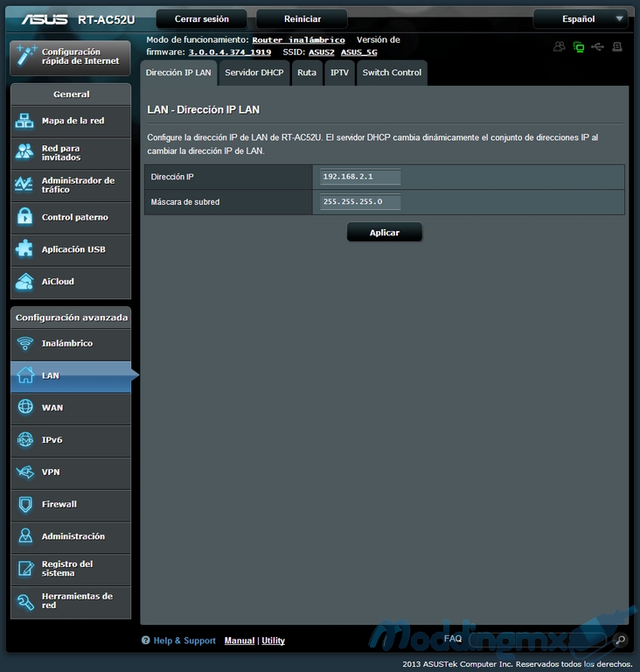
Task: Click the guest network status icon
Action: (x=559, y=46)
